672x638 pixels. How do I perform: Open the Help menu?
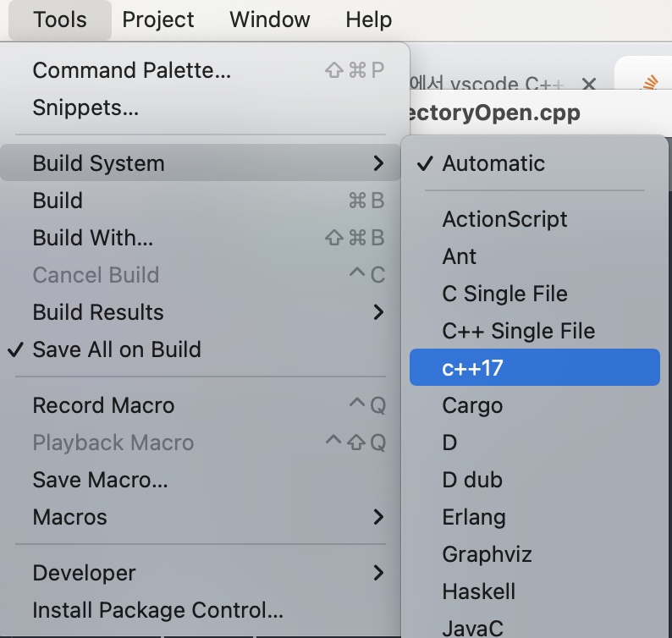(368, 19)
